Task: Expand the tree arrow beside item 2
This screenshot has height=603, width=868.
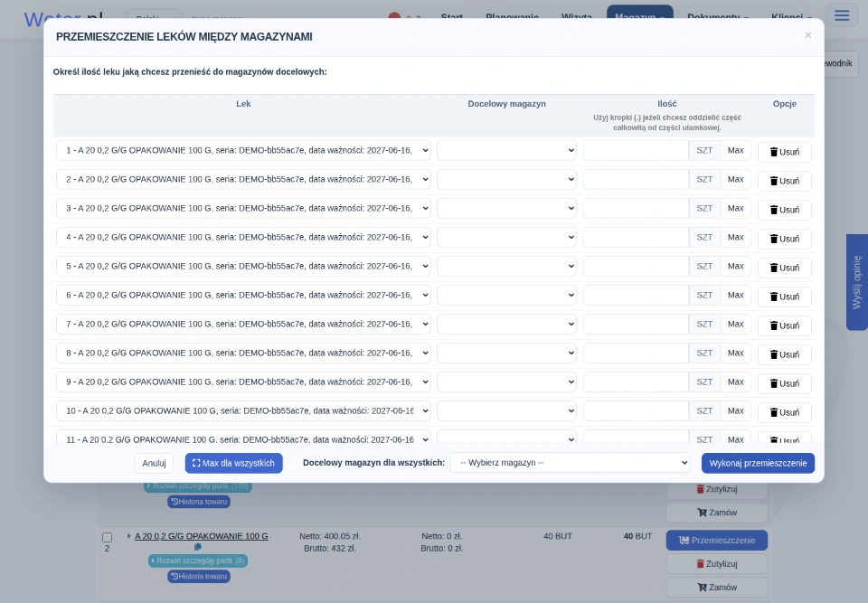Action: pos(128,536)
